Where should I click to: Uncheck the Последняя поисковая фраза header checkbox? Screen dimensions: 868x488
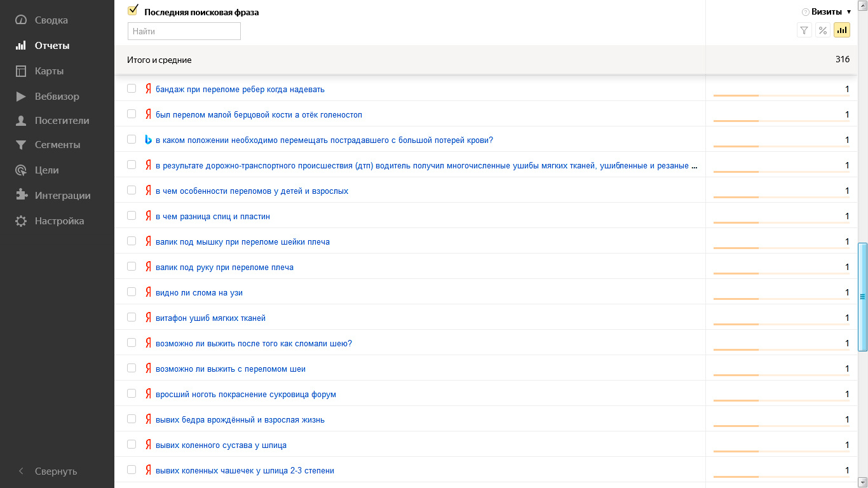[133, 11]
